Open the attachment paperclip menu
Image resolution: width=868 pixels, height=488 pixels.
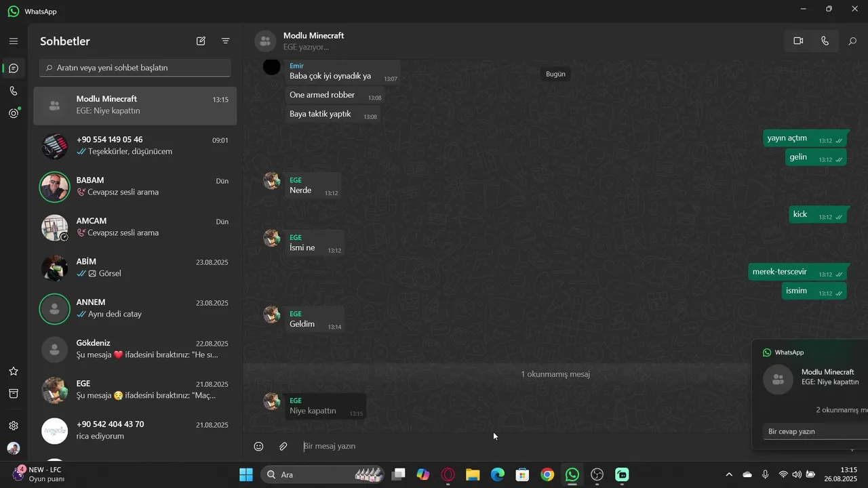pyautogui.click(x=283, y=446)
